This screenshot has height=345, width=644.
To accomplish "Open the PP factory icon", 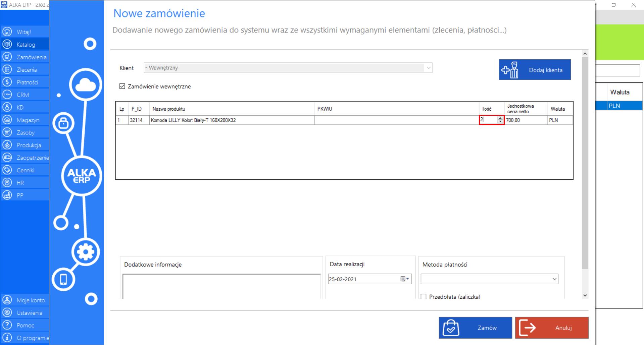I will point(7,195).
